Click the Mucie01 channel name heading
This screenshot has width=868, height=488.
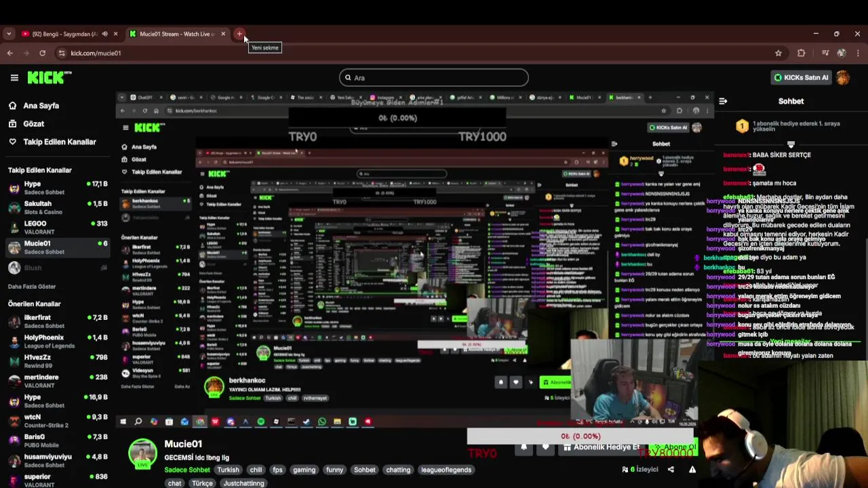(x=183, y=444)
